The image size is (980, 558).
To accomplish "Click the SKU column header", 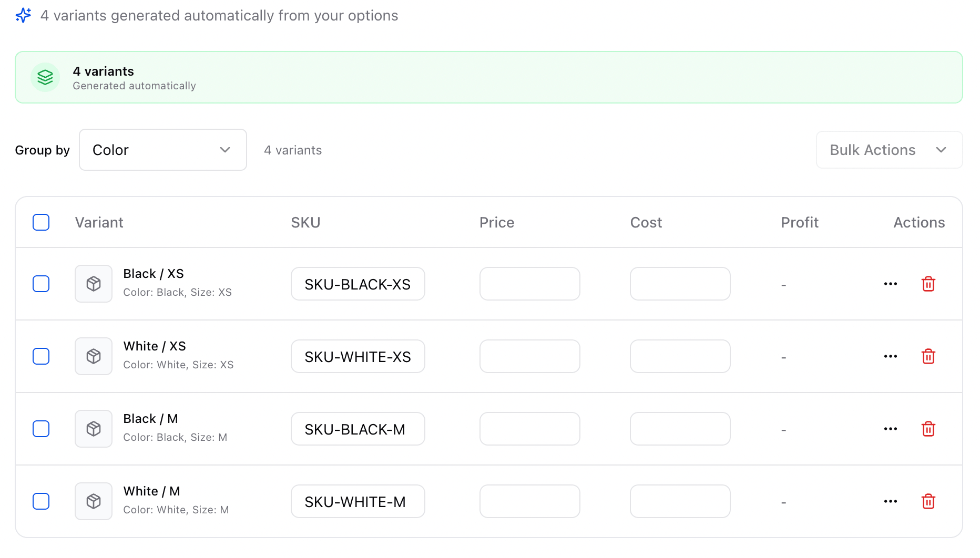I will click(x=306, y=222).
